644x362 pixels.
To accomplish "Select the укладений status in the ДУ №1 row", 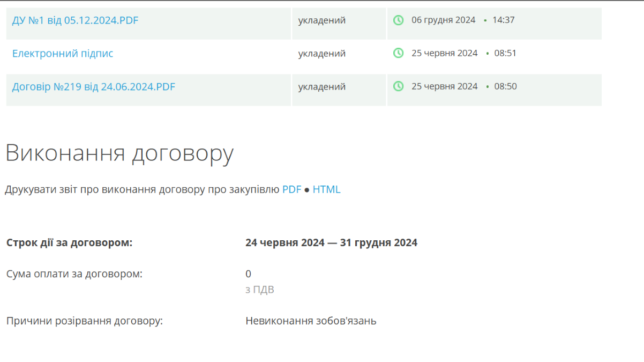I will (x=322, y=20).
